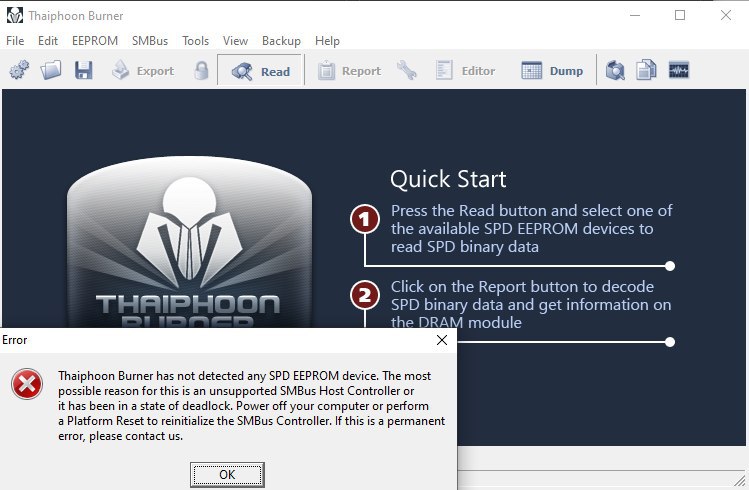Open the EEPROM menu
Image resolution: width=749 pixels, height=490 pixels.
coord(95,41)
